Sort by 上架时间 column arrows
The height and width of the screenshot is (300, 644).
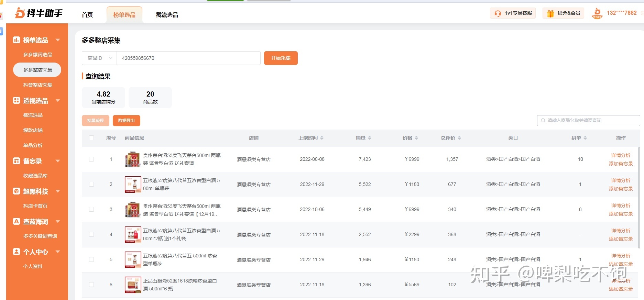click(322, 138)
